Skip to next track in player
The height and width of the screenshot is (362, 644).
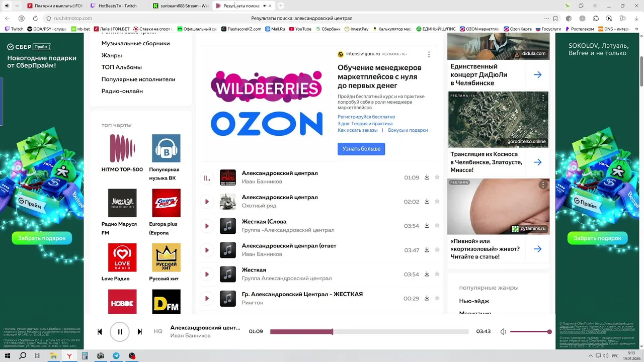click(140, 332)
